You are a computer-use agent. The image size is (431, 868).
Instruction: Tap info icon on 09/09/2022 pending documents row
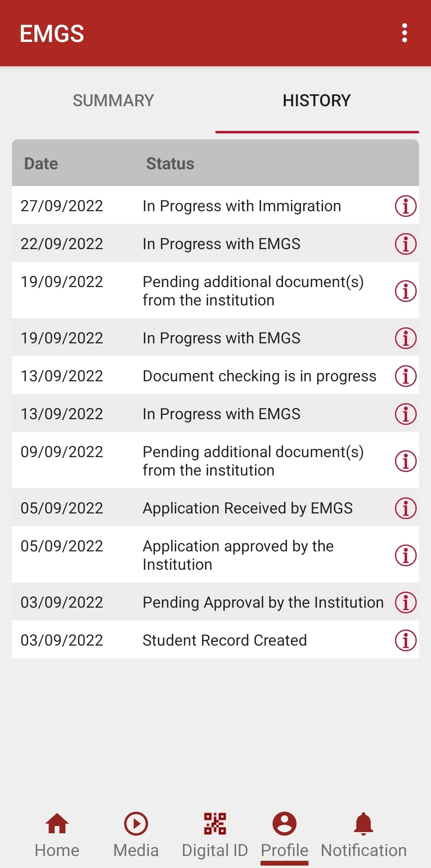405,461
